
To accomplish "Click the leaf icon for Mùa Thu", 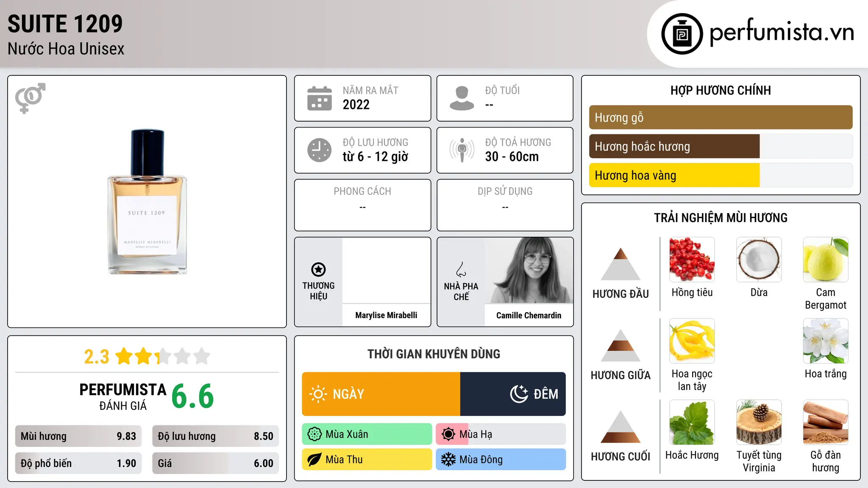I will tap(314, 460).
